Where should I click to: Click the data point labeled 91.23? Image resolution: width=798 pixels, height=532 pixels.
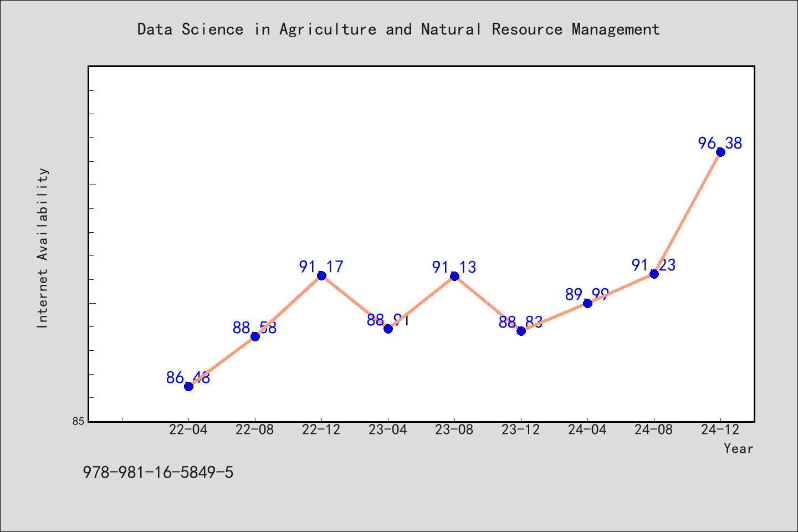(654, 274)
